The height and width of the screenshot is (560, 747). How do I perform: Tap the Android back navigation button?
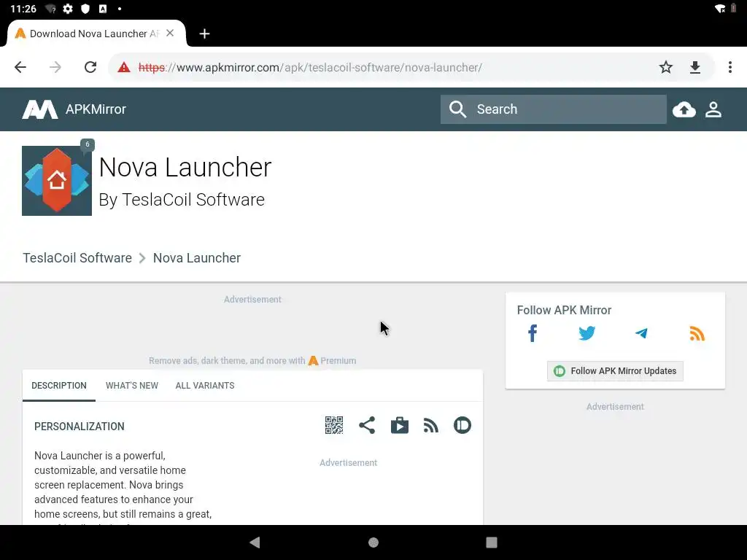click(255, 542)
